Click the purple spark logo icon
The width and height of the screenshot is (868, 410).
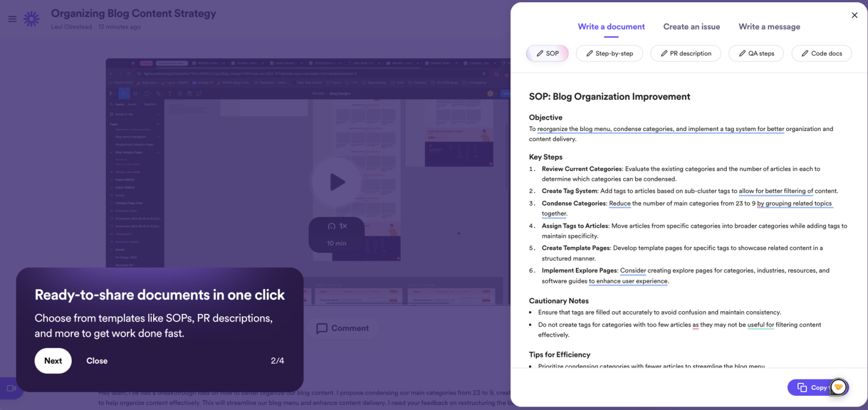(x=32, y=19)
